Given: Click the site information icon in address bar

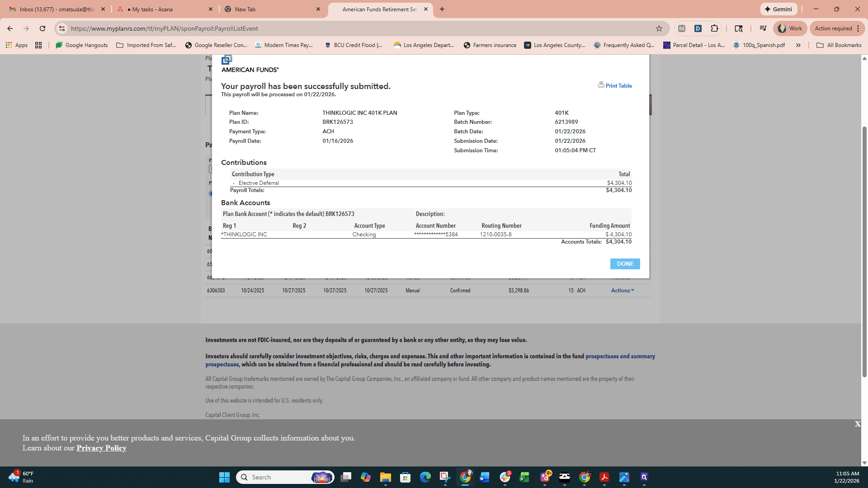Looking at the screenshot, I should pyautogui.click(x=62, y=28).
